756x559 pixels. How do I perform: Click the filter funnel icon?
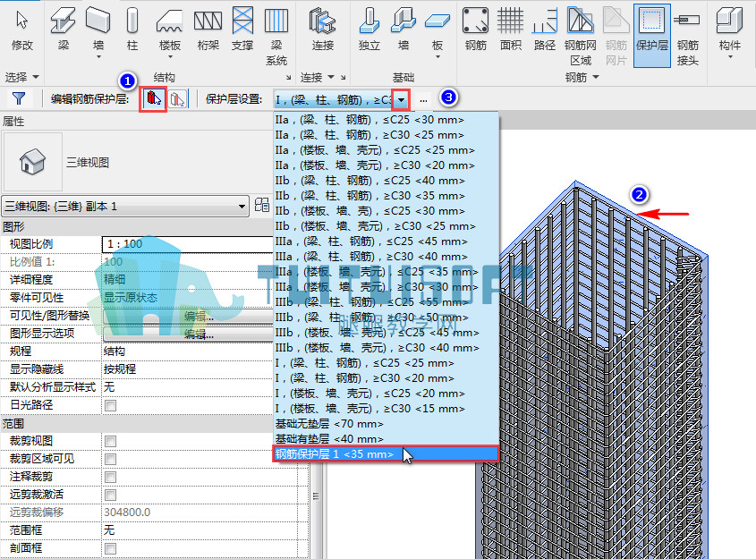(19, 98)
